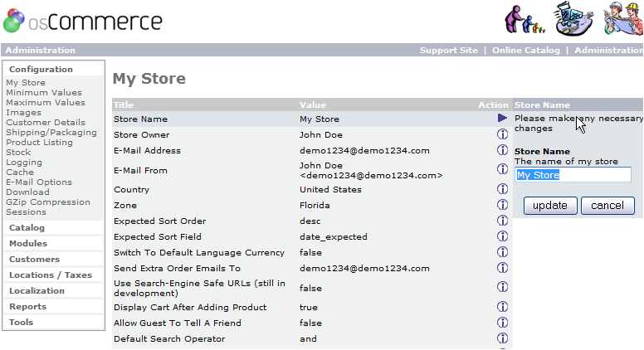Open Support Site in header bar
Viewport: 644px width, 350px height.
pyautogui.click(x=448, y=51)
